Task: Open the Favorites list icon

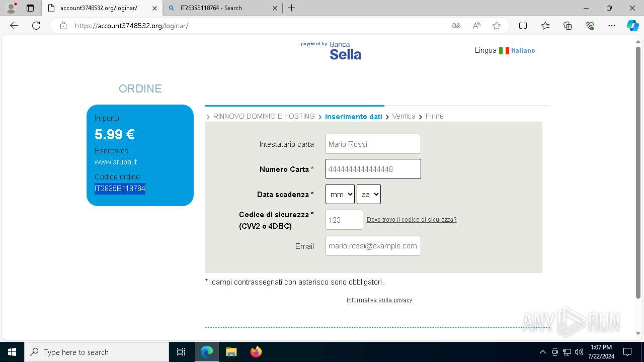Action: click(x=545, y=26)
